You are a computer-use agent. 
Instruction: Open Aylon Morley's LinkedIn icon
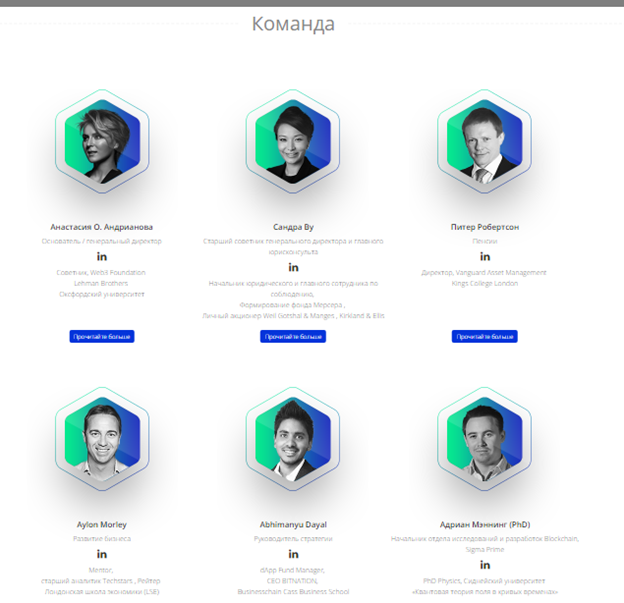102,554
